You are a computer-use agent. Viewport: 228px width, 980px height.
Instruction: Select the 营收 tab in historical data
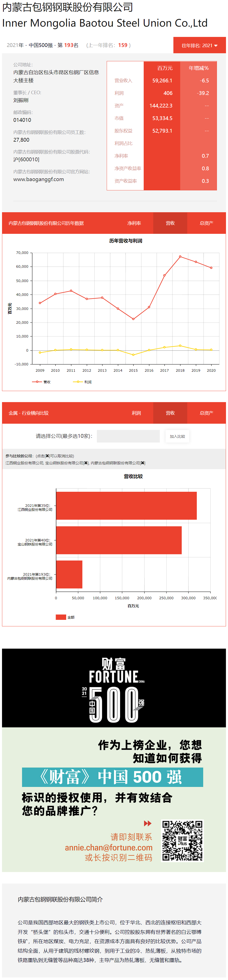[170, 223]
